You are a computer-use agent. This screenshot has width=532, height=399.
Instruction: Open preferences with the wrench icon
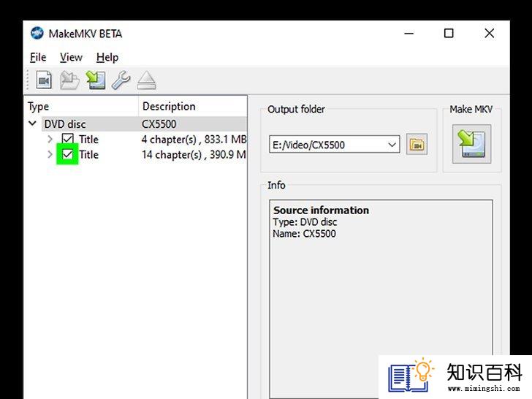[x=121, y=80]
